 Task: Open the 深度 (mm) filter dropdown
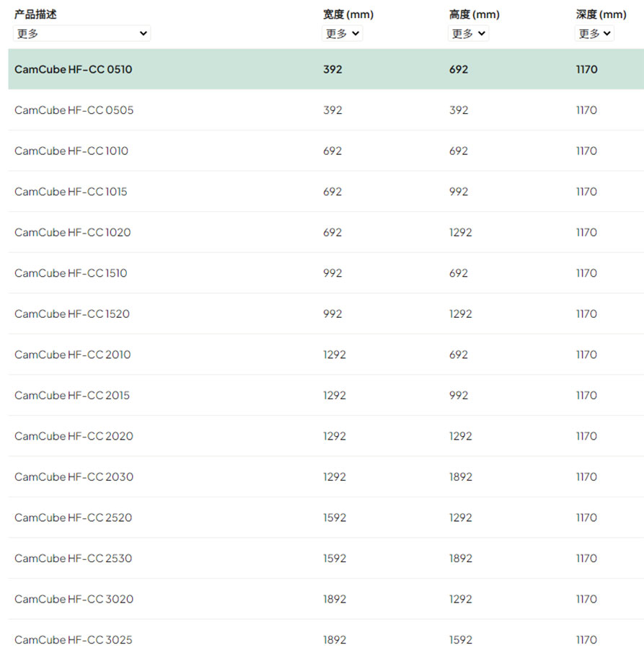click(594, 34)
